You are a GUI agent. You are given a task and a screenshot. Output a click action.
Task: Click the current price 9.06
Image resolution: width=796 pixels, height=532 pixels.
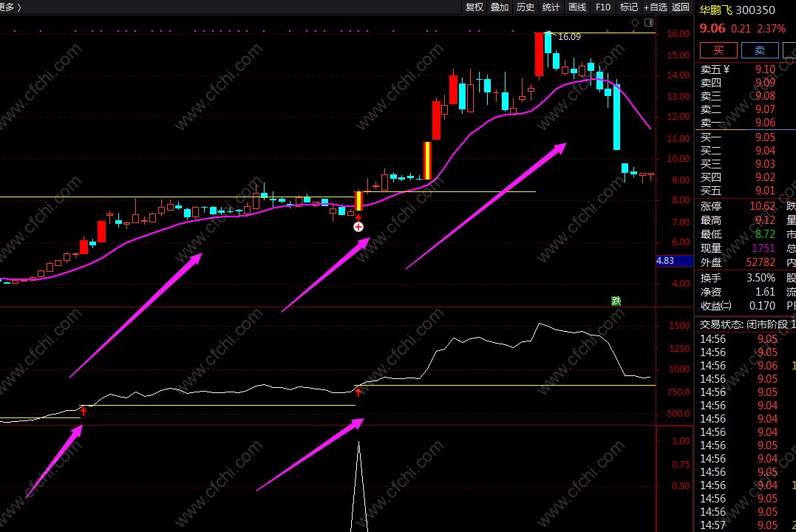pos(712,28)
